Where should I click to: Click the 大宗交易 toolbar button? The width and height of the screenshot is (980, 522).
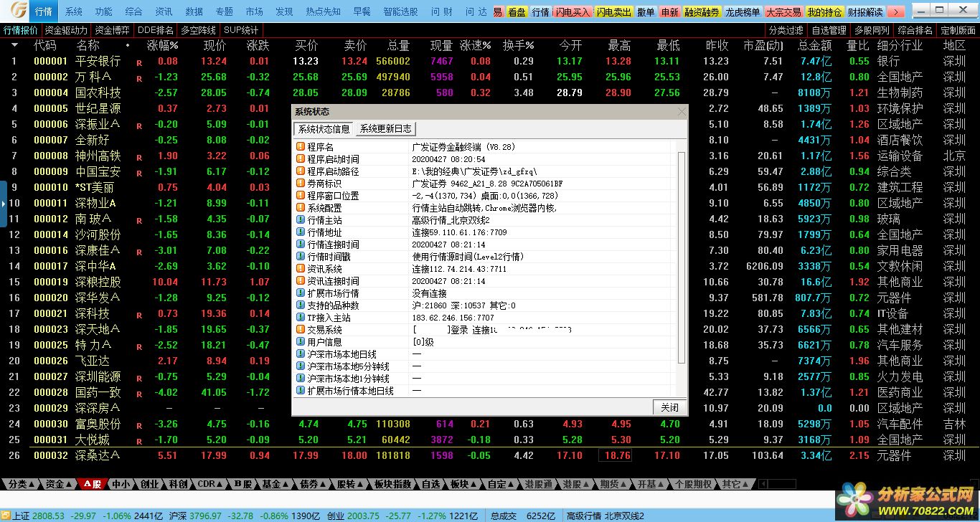(783, 12)
